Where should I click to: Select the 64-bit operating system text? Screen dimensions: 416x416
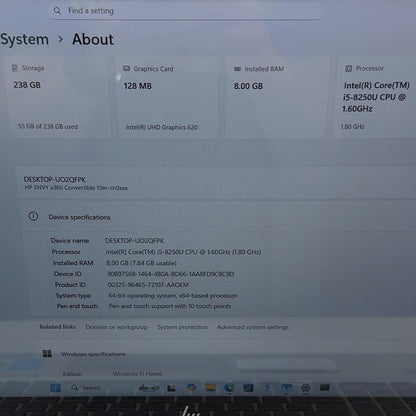(x=173, y=295)
